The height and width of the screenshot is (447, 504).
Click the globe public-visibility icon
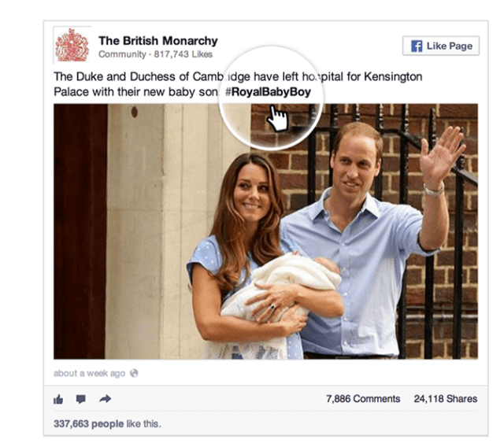[x=134, y=373]
